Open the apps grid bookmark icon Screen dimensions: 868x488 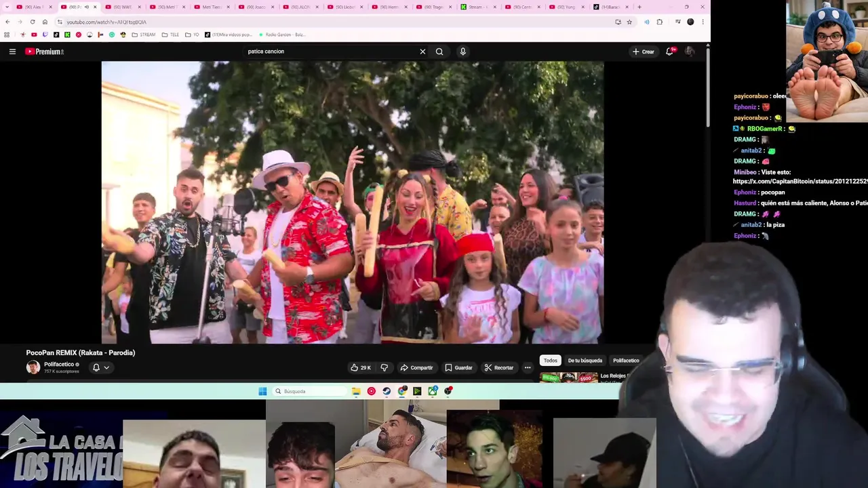click(7, 35)
